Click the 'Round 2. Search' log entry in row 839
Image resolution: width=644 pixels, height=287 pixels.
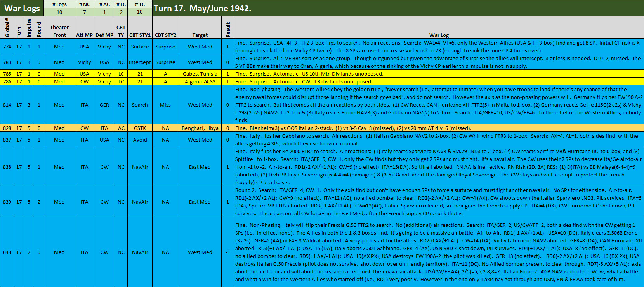pos(439,202)
